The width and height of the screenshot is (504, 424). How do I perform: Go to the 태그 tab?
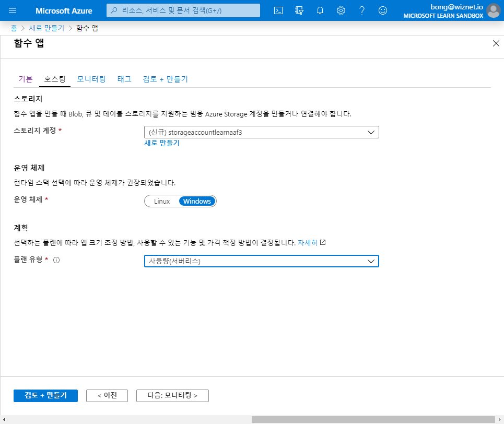[x=124, y=79]
